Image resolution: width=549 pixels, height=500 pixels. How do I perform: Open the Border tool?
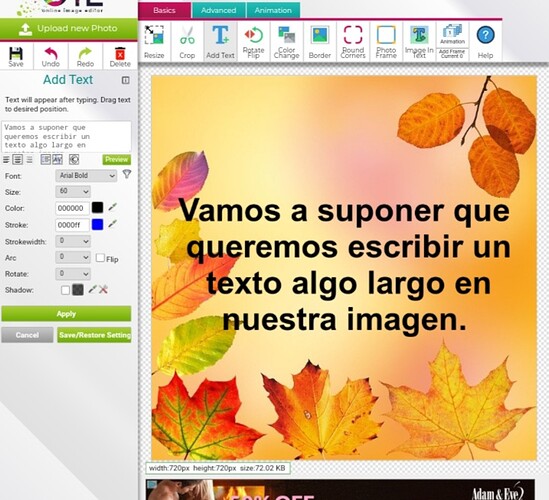coord(320,41)
